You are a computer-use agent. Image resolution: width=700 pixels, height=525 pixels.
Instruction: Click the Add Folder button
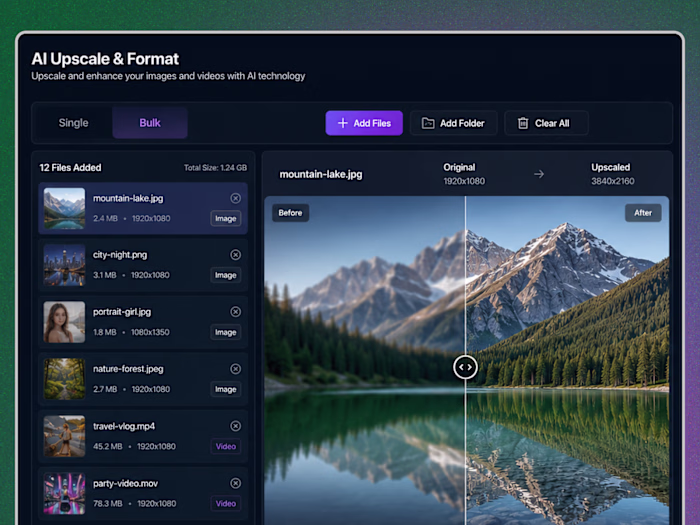[x=454, y=123]
